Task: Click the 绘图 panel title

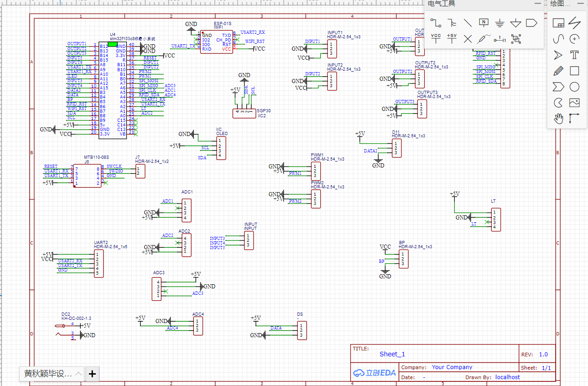Action: click(560, 4)
